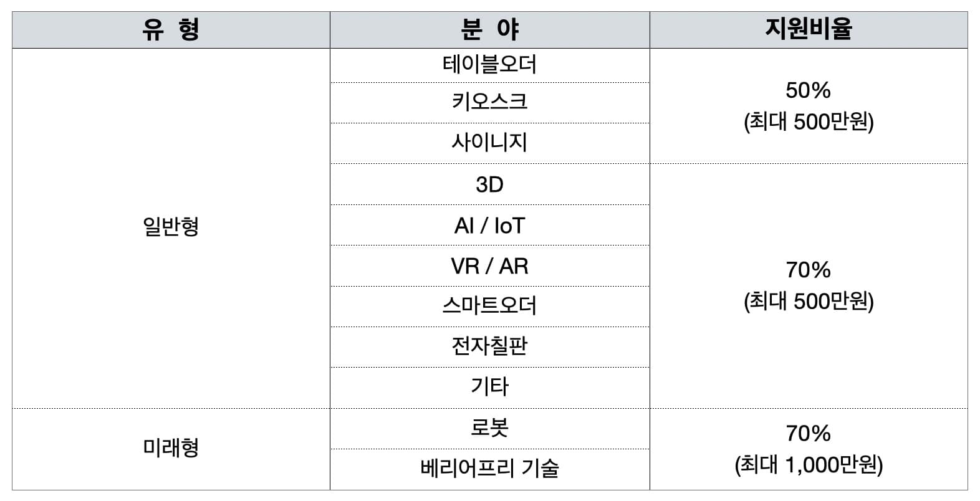Click the (최대 1,000만원) text
Image resolution: width=980 pixels, height=501 pixels.
click(808, 465)
